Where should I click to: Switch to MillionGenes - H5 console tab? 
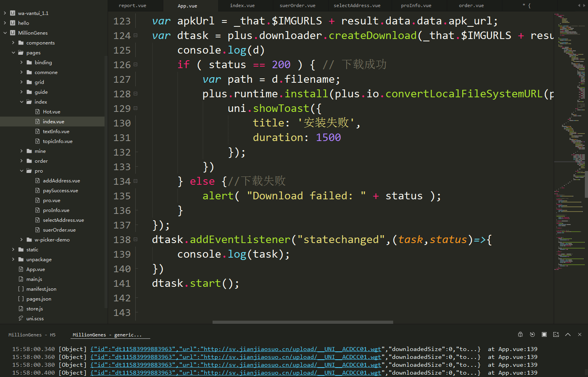(x=32, y=335)
